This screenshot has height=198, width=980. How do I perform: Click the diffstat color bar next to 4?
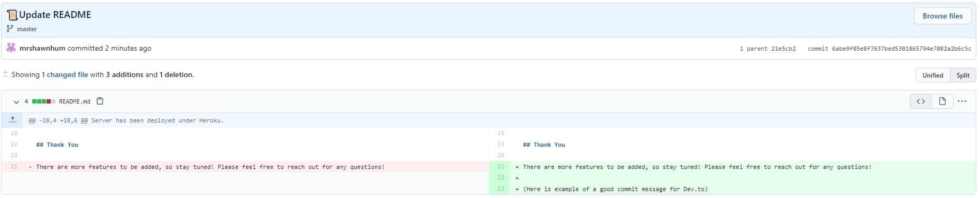coord(44,101)
